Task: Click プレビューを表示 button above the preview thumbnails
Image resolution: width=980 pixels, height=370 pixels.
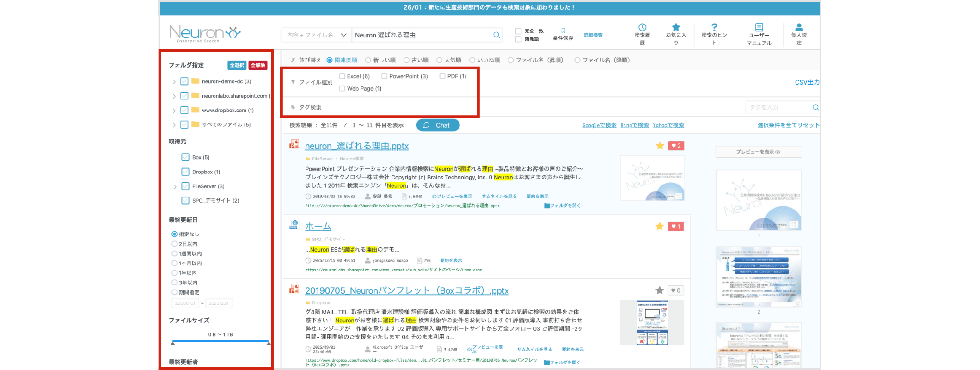Action: (x=759, y=152)
